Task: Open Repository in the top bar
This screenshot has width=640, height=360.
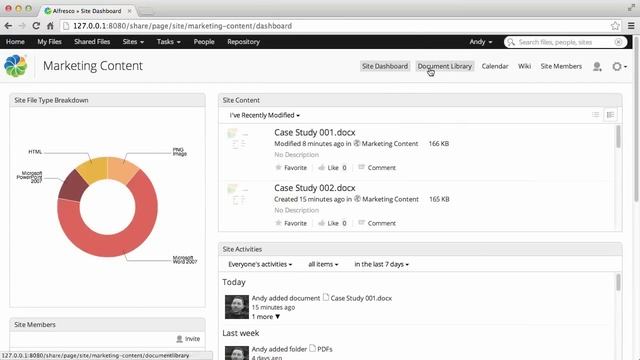Action: [x=243, y=42]
